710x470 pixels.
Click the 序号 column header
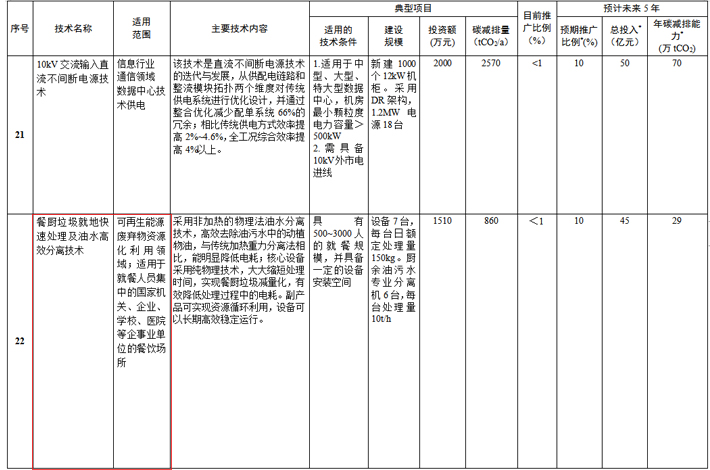click(x=17, y=27)
